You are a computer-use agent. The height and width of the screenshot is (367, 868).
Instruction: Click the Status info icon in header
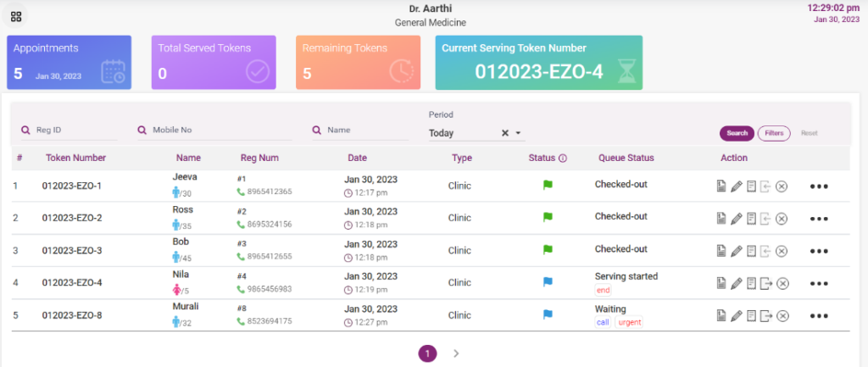coord(563,158)
